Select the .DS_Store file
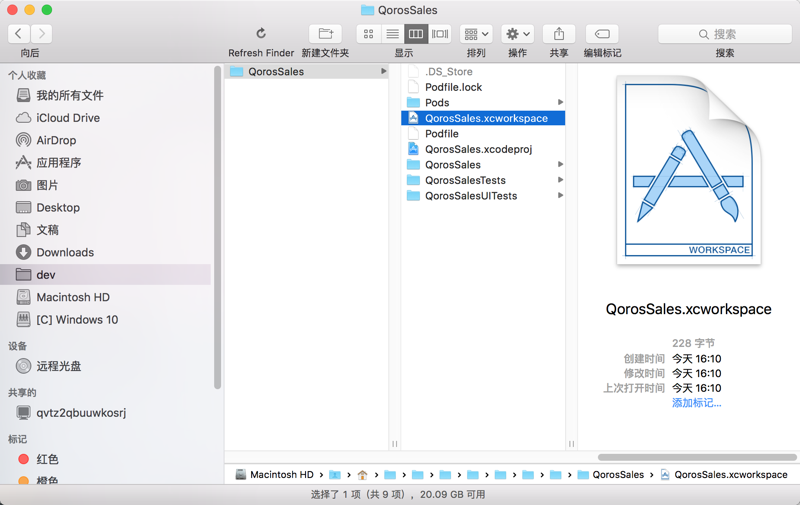This screenshot has height=505, width=800. point(483,71)
